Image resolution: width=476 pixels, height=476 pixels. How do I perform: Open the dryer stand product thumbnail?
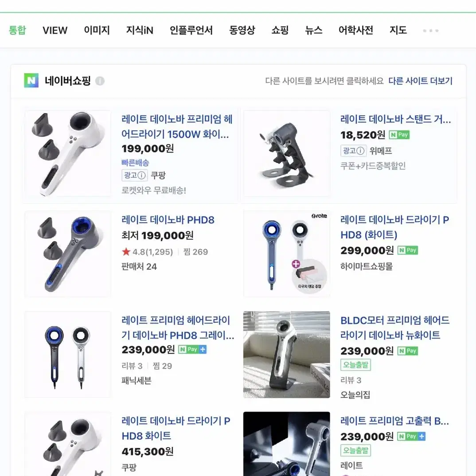(287, 154)
